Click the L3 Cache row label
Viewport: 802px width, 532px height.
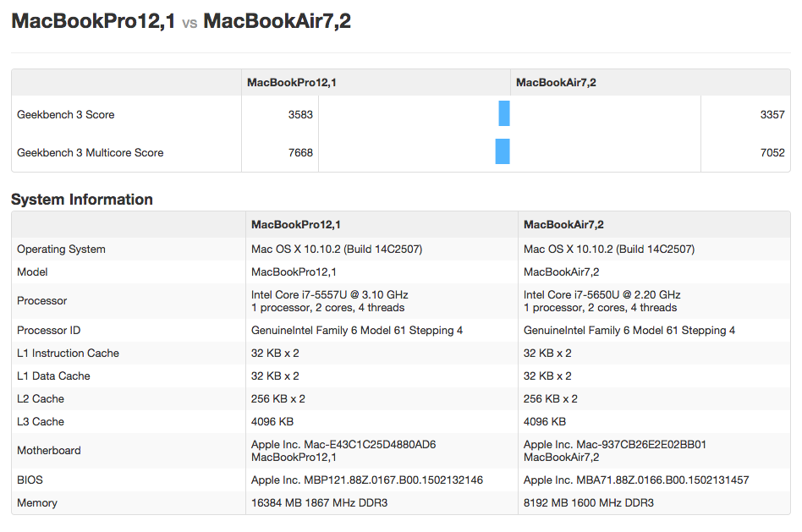(x=41, y=421)
